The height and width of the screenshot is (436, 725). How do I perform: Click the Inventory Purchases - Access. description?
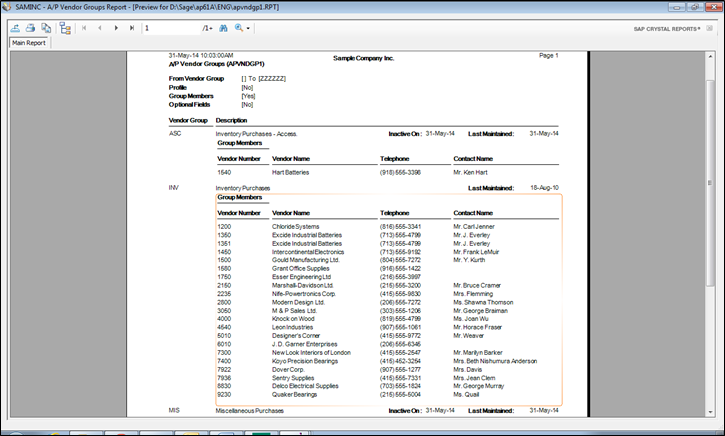pyautogui.click(x=256, y=134)
